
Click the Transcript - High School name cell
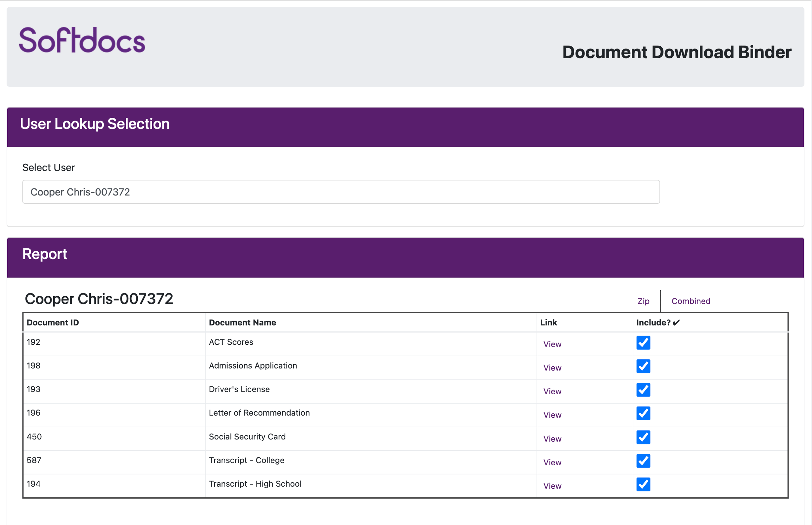point(371,486)
